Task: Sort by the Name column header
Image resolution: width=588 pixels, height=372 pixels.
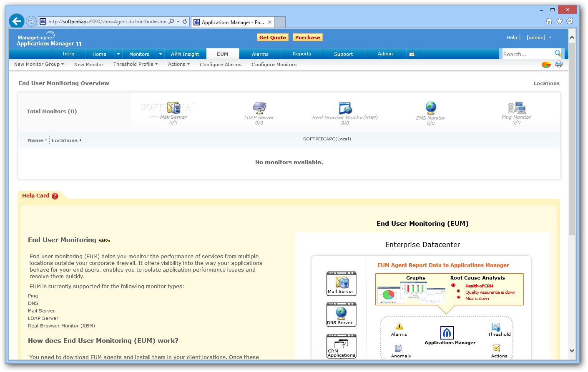Action: tap(37, 140)
